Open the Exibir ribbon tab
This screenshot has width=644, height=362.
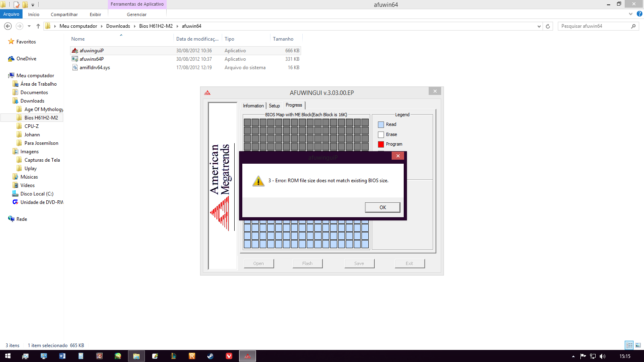pos(95,14)
